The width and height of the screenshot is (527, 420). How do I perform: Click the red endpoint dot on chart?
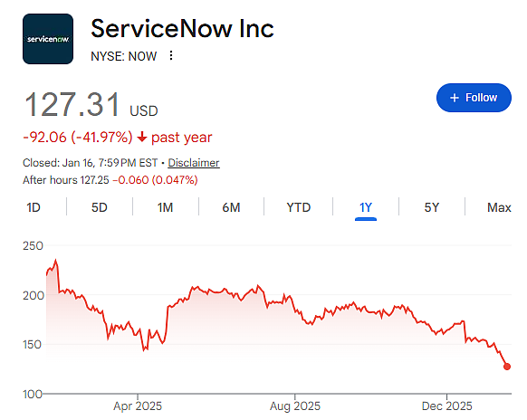[507, 367]
